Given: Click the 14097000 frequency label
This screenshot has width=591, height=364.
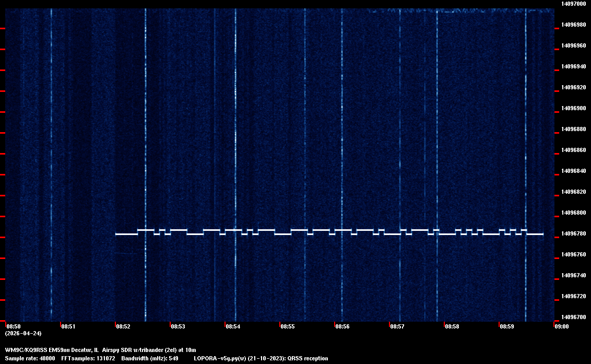Looking at the screenshot, I should [x=573, y=4].
